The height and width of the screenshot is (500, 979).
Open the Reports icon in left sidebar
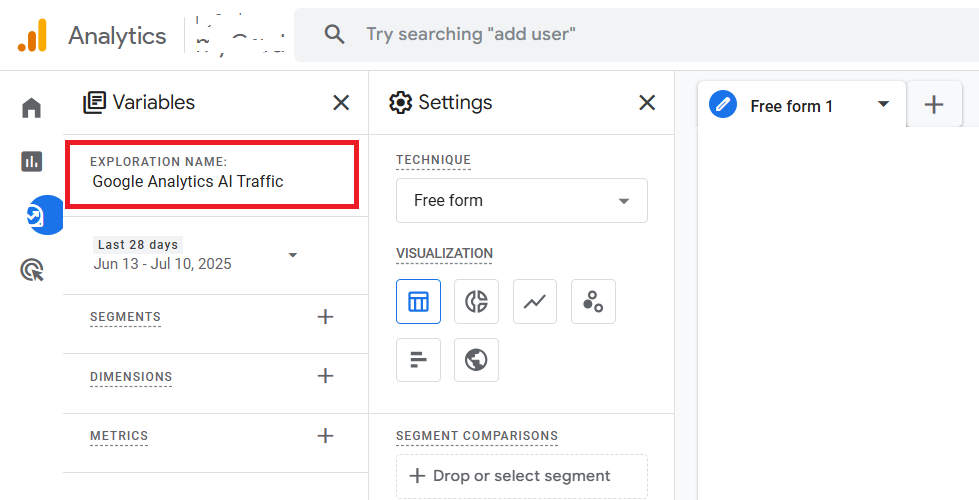click(x=32, y=161)
